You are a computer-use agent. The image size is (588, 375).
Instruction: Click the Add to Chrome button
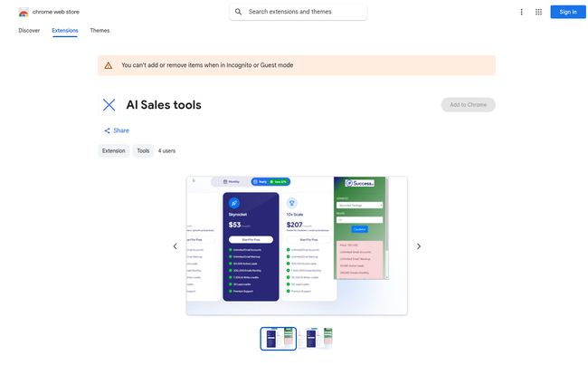pyautogui.click(x=468, y=105)
